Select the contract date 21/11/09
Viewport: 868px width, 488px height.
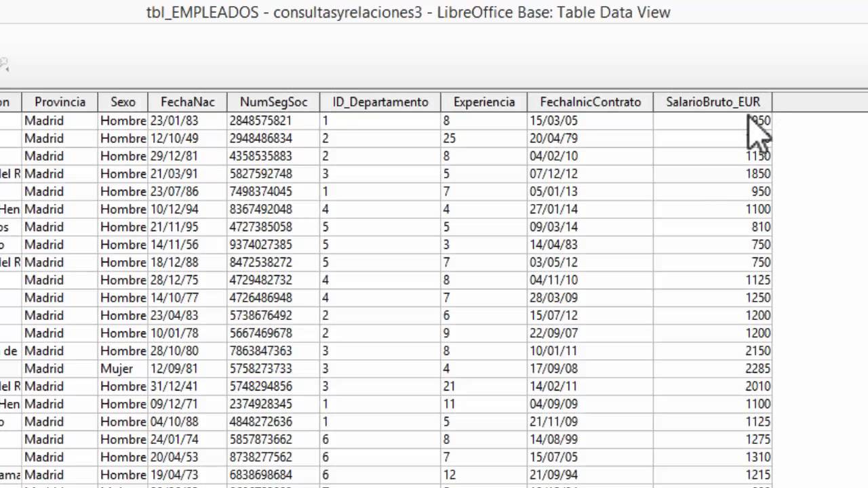click(590, 421)
